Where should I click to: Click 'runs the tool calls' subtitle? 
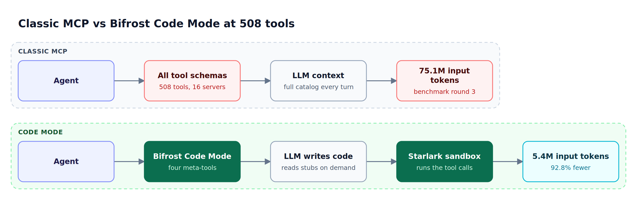point(444,168)
